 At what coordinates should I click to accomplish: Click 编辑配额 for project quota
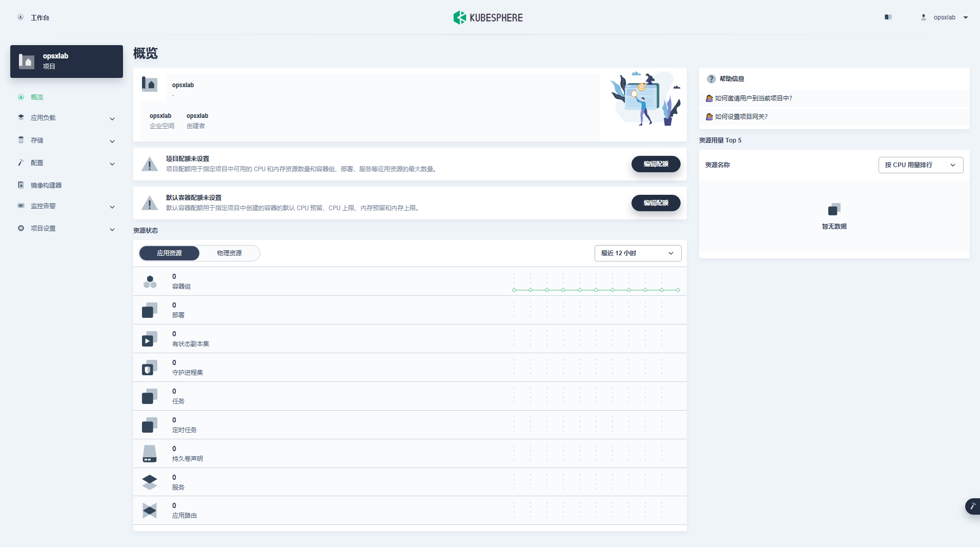click(x=656, y=164)
